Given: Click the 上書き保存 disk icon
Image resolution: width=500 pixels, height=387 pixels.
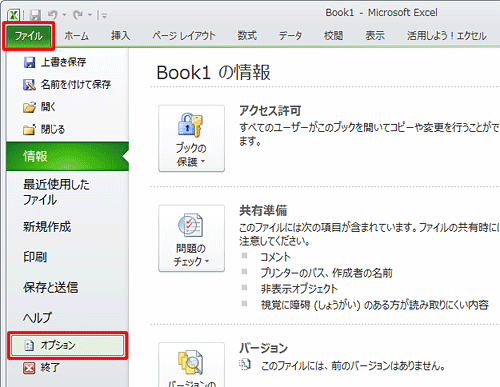Looking at the screenshot, I should (x=29, y=62).
